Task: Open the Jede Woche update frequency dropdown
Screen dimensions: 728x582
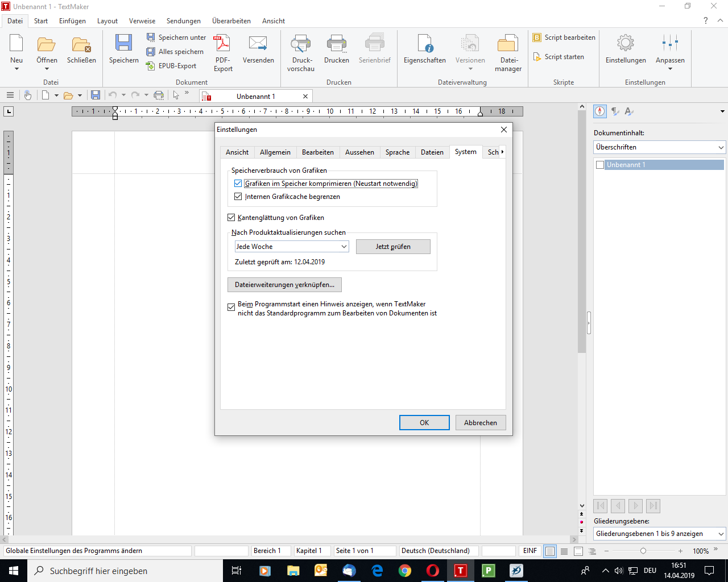Action: tap(292, 246)
